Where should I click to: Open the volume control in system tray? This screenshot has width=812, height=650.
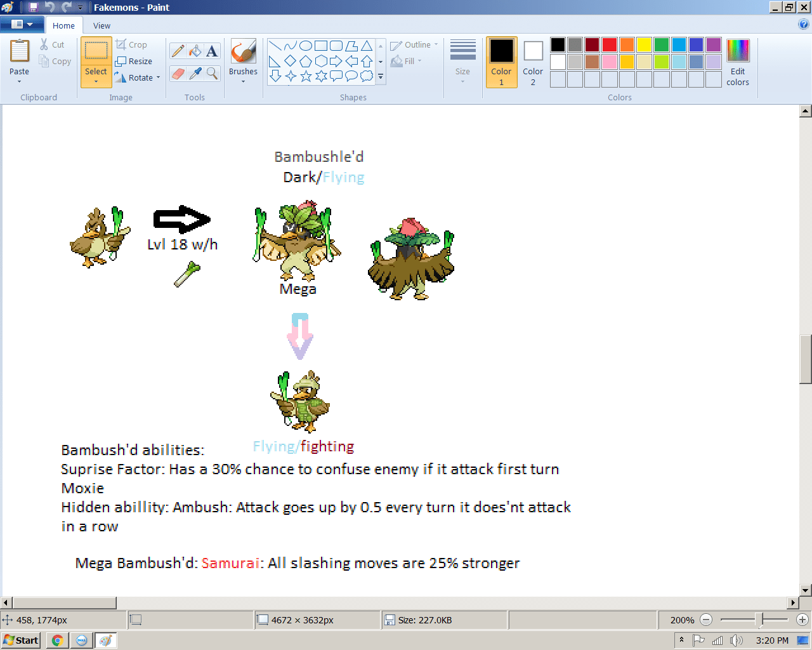736,640
